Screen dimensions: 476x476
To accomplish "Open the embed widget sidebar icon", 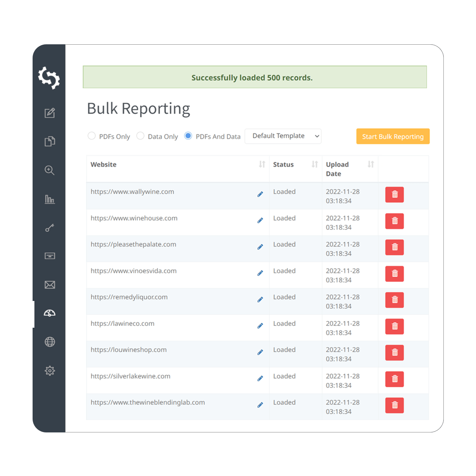I will point(50,256).
